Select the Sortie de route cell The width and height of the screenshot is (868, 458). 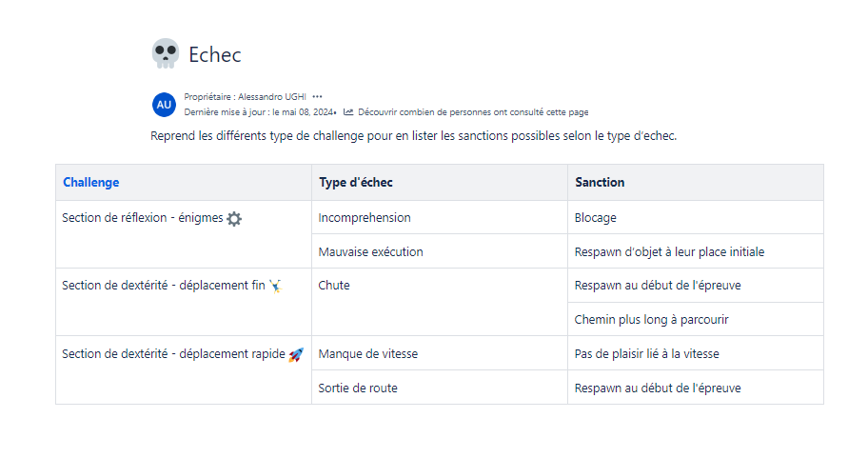coord(358,388)
